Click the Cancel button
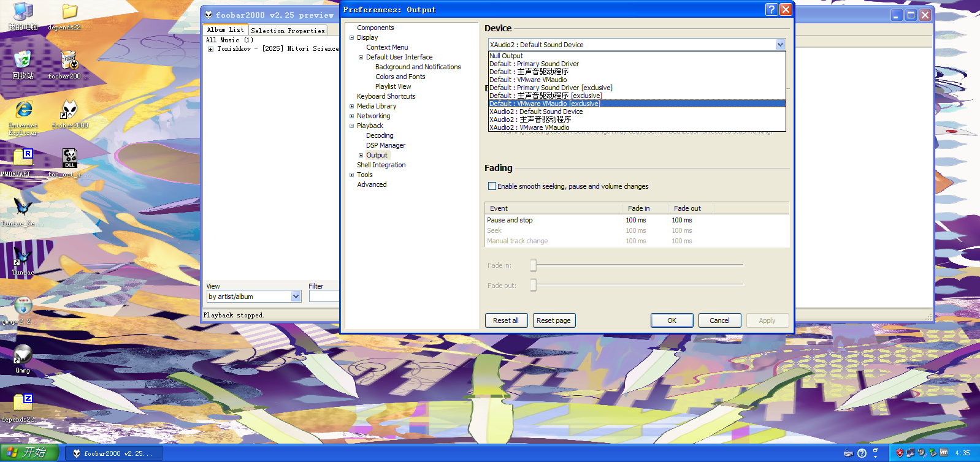Screen dimensions: 980x462 point(719,320)
